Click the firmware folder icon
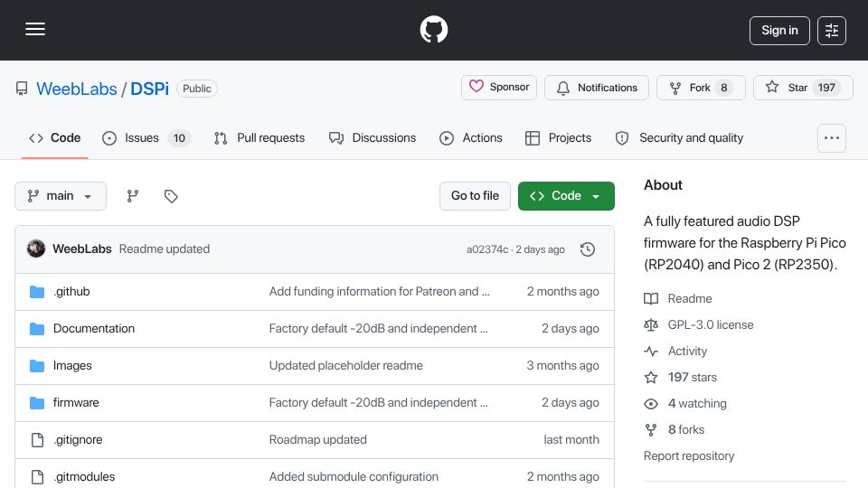The image size is (868, 488). coord(37,403)
